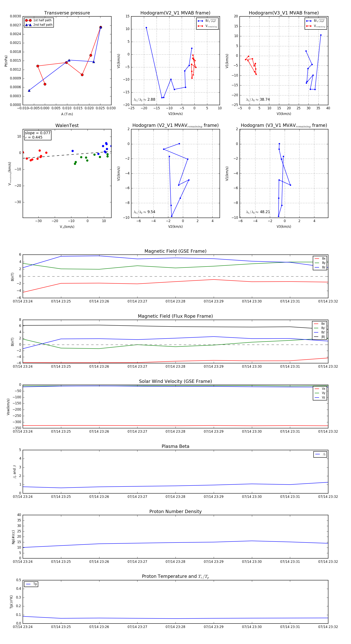Screen dimensions: 351x644
Task: Click the '2nd half path' legend entry
Action: pos(39,25)
